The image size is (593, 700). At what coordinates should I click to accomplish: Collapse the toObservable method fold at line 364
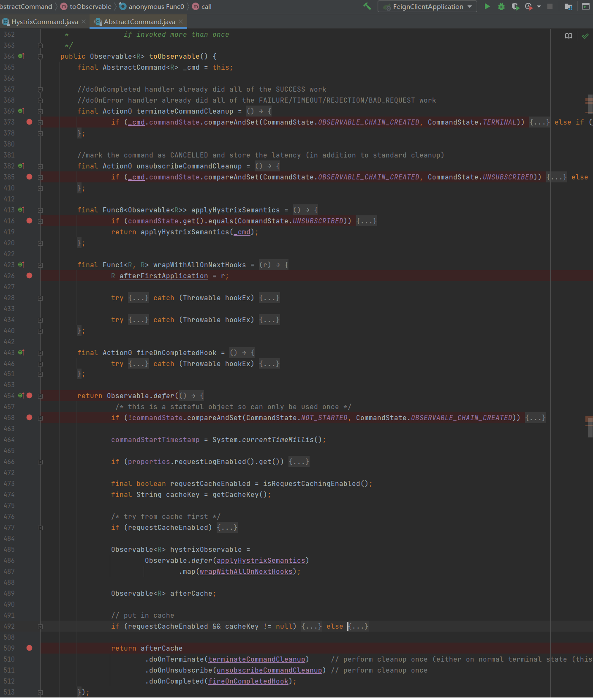tap(40, 57)
